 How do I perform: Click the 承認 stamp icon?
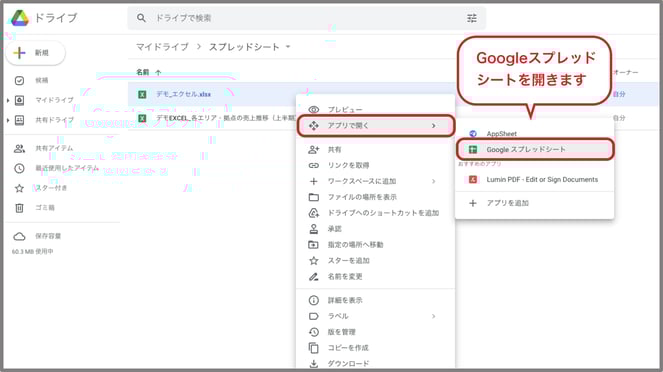click(x=314, y=229)
